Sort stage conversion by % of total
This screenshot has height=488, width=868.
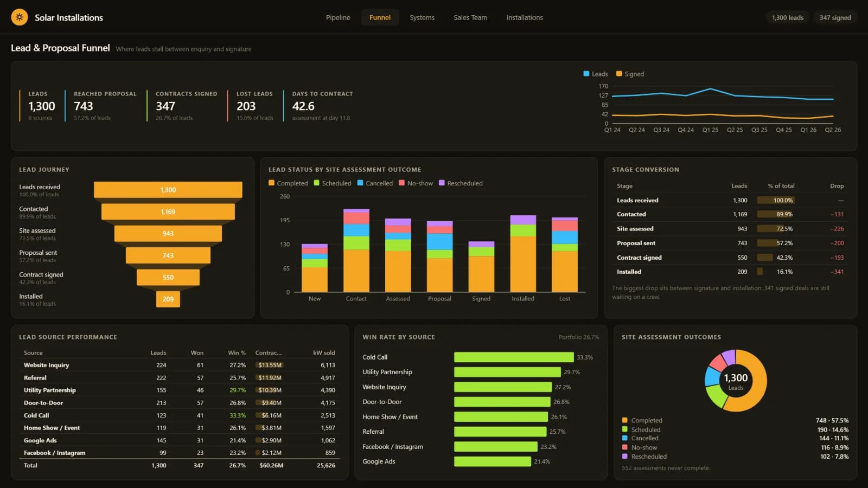coord(781,186)
